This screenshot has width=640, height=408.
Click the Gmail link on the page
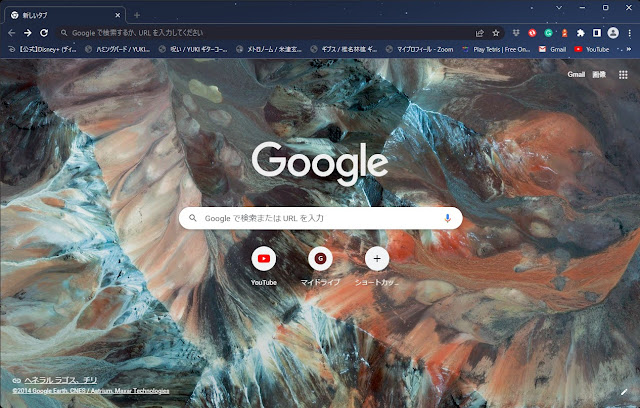[x=576, y=74]
